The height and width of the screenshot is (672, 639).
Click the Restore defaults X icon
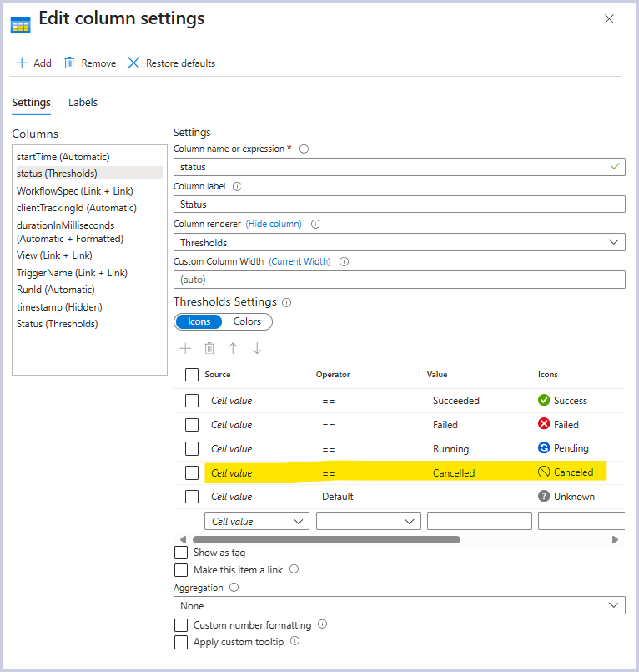click(x=133, y=63)
